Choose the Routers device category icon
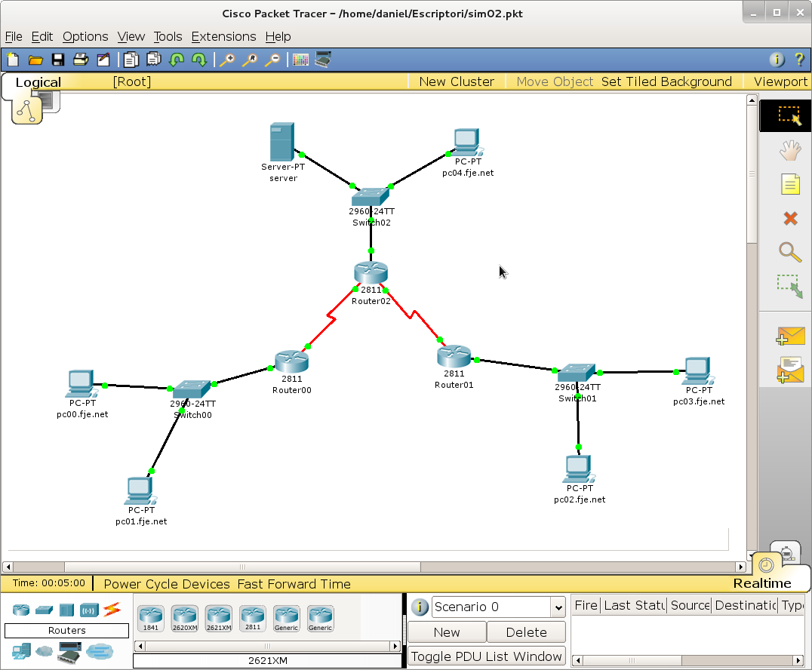This screenshot has width=812, height=670. pos(21,610)
